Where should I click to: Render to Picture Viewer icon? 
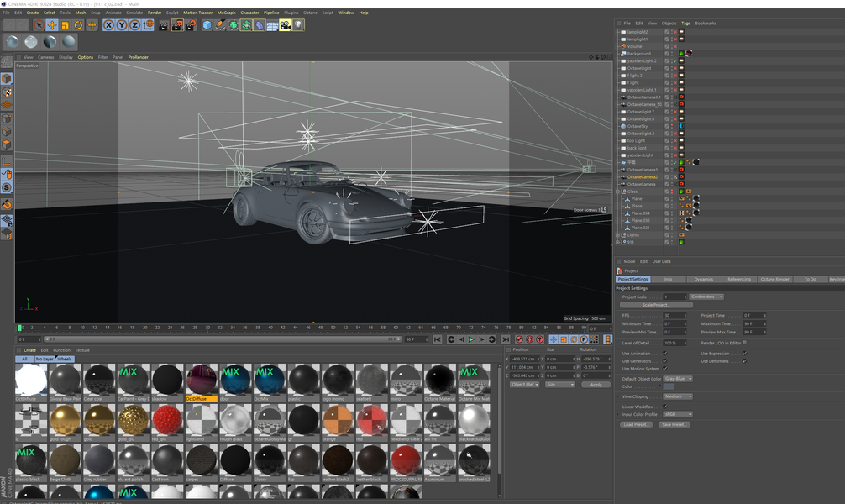pyautogui.click(x=176, y=25)
